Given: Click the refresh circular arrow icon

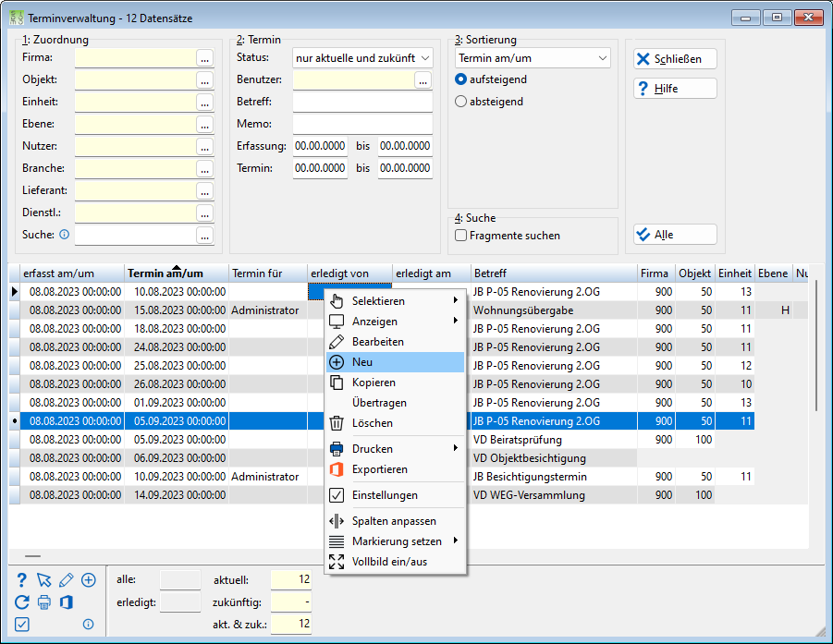Looking at the screenshot, I should [x=22, y=602].
